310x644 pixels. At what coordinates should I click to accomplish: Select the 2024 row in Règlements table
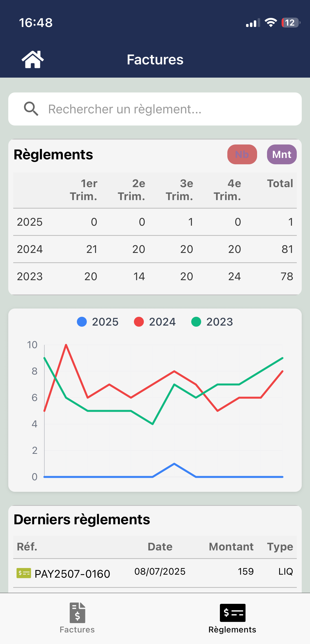(155, 249)
